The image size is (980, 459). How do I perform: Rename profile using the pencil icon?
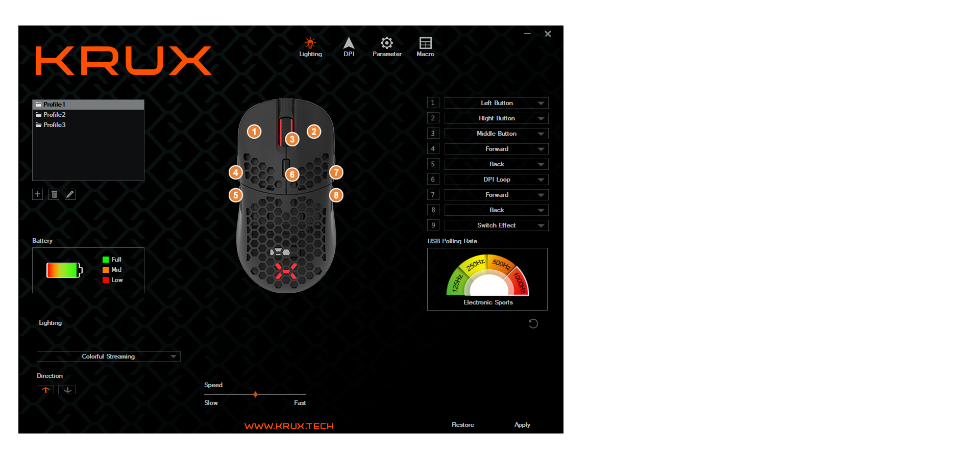[x=70, y=194]
